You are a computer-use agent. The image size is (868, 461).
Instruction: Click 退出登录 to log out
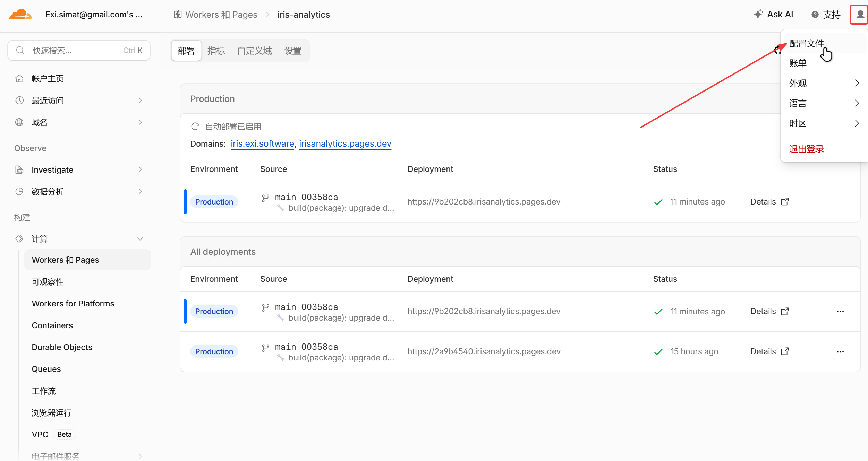point(806,149)
